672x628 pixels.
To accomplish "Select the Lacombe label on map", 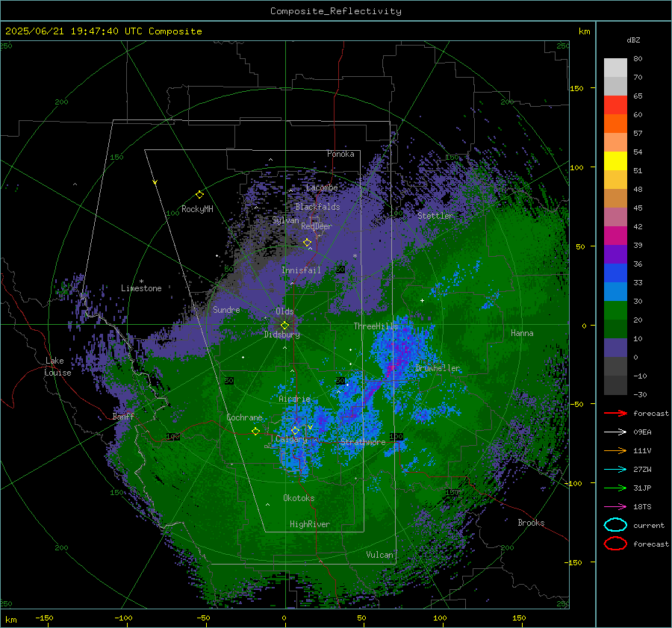I will [x=322, y=187].
